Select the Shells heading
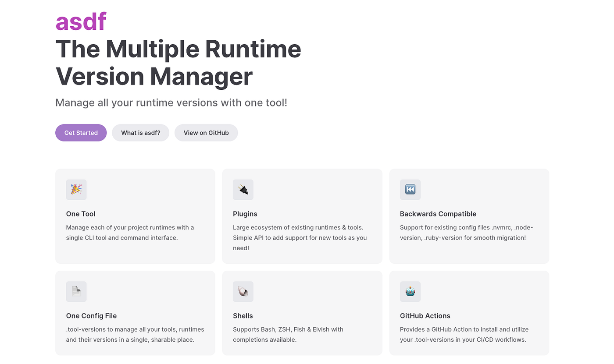 coord(243,316)
